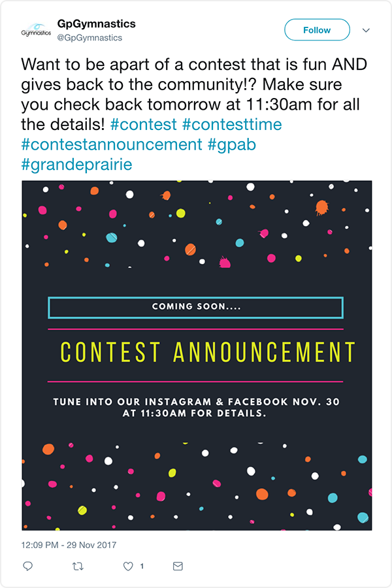Follow the GpGymnastics account

tap(316, 29)
